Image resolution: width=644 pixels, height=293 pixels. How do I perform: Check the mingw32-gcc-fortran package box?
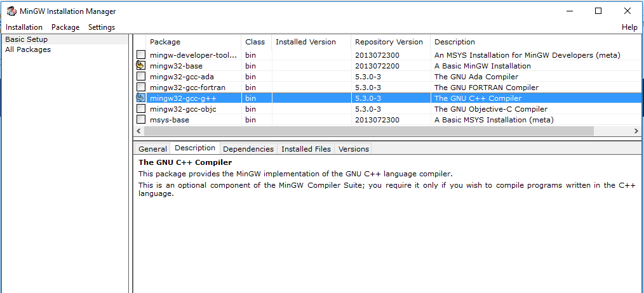point(141,88)
